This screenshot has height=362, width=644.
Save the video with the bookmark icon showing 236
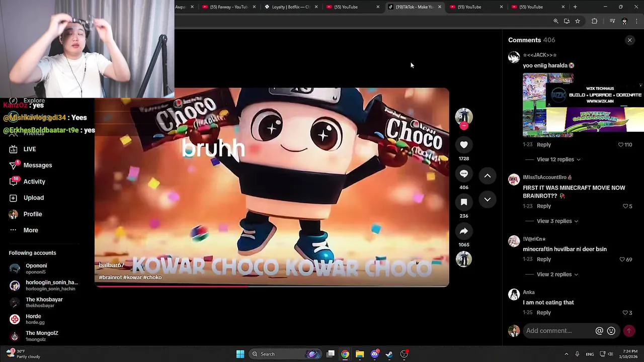coord(464,202)
